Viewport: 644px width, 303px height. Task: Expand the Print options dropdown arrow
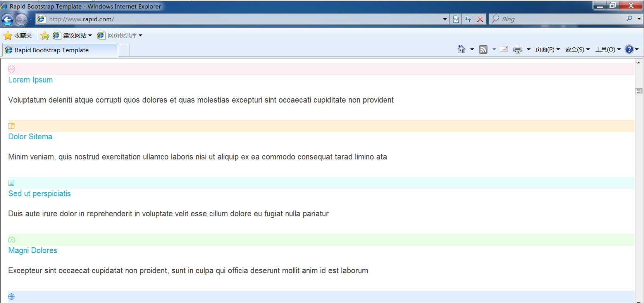pos(529,49)
